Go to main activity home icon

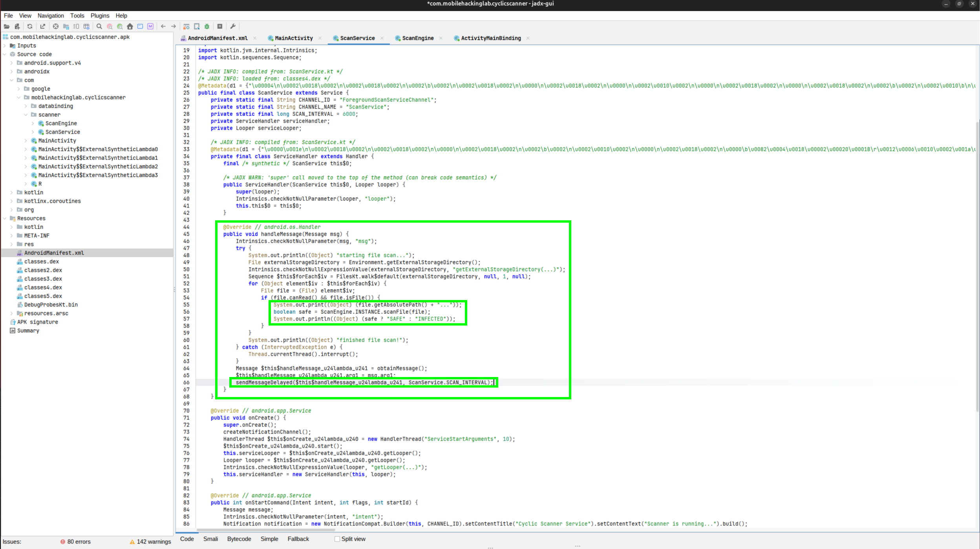pos(130,26)
